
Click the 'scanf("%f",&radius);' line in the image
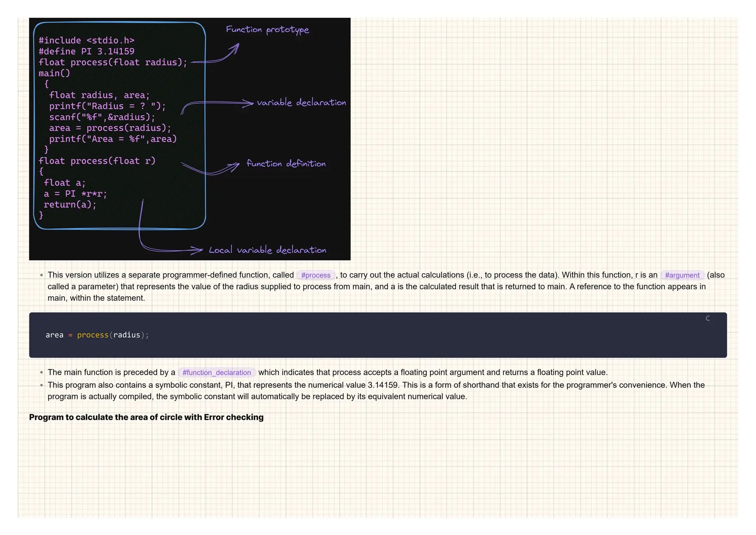(102, 117)
